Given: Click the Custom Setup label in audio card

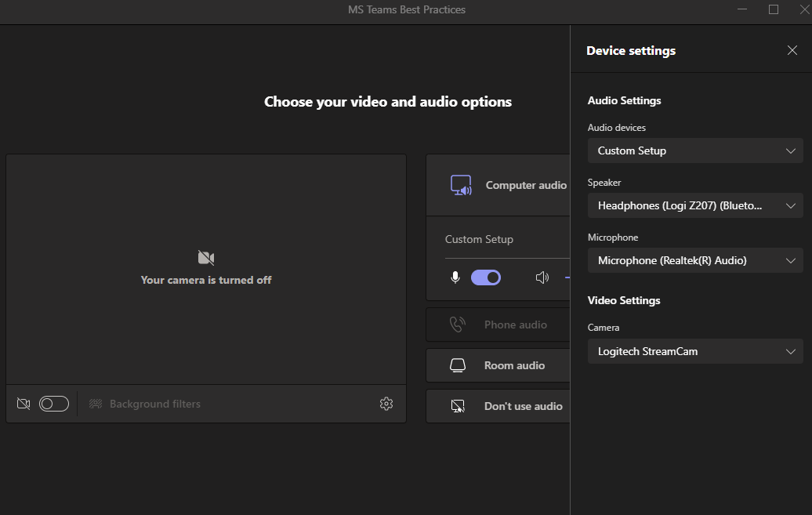Looking at the screenshot, I should point(479,239).
